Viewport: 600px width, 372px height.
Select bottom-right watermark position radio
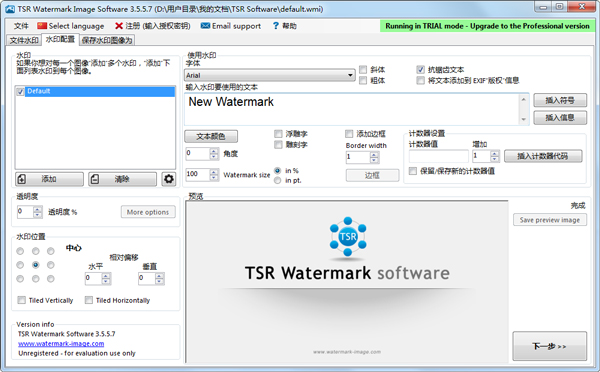point(51,279)
